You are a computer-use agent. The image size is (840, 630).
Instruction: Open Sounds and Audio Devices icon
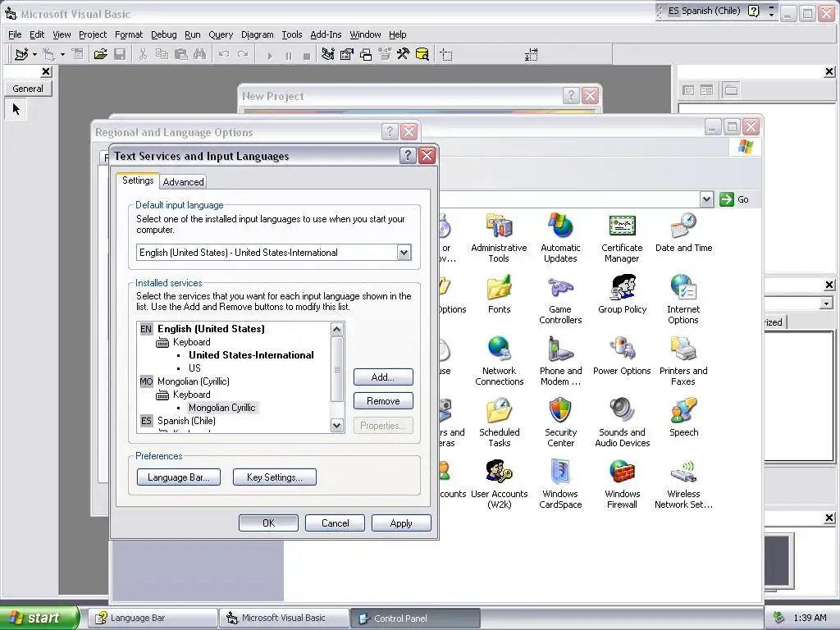click(x=622, y=423)
